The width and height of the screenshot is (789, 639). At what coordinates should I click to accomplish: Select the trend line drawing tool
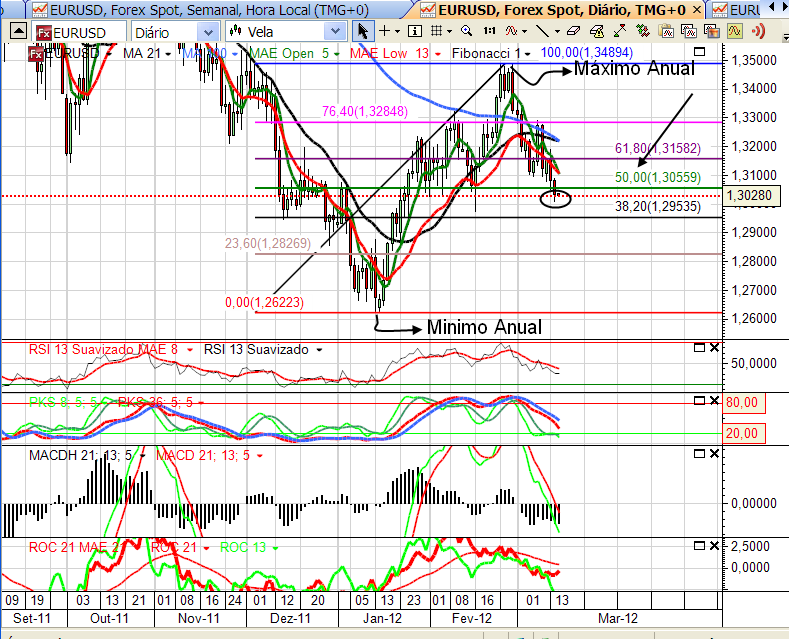pos(542,31)
